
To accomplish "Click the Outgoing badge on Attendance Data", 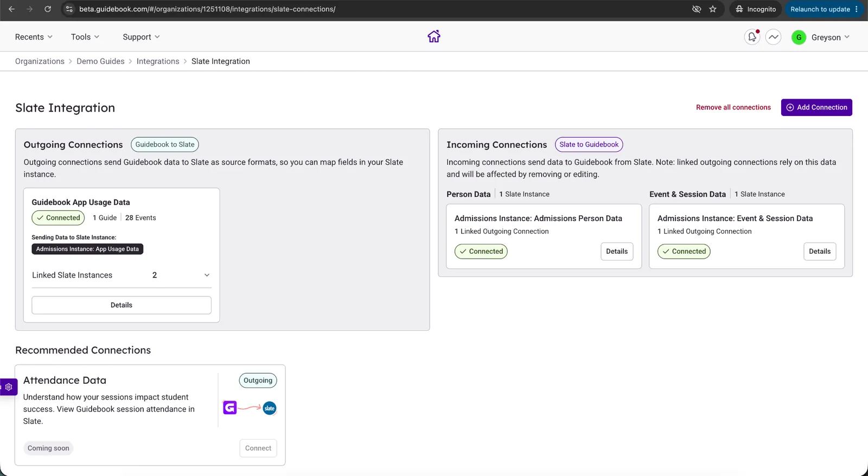I will pos(258,381).
